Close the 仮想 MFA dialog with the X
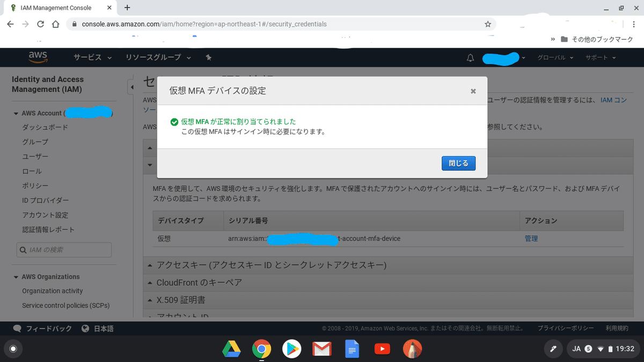644x362 pixels. tap(473, 91)
